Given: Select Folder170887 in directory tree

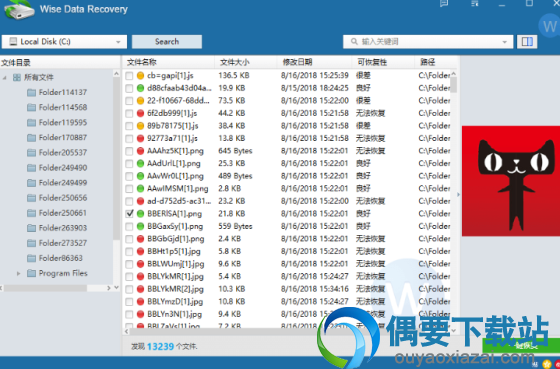Looking at the screenshot, I should (63, 138).
